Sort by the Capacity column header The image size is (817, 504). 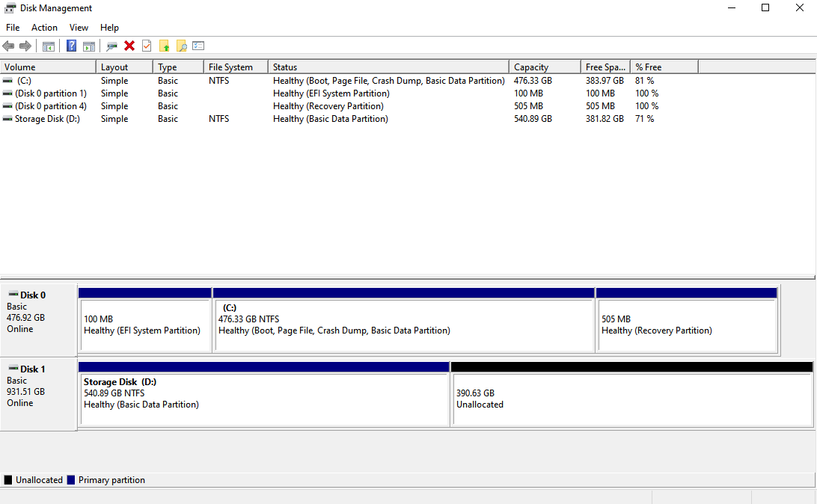[x=545, y=67]
